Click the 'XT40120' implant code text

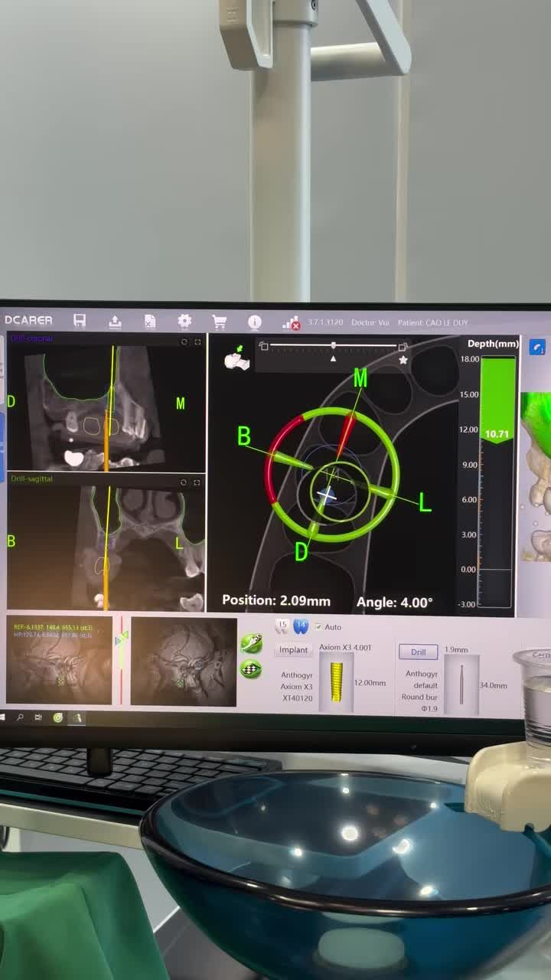coord(297,698)
